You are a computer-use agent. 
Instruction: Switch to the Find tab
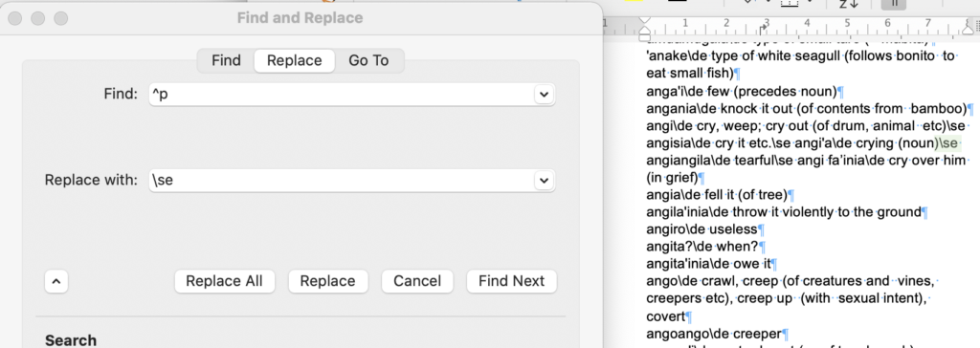point(226,60)
